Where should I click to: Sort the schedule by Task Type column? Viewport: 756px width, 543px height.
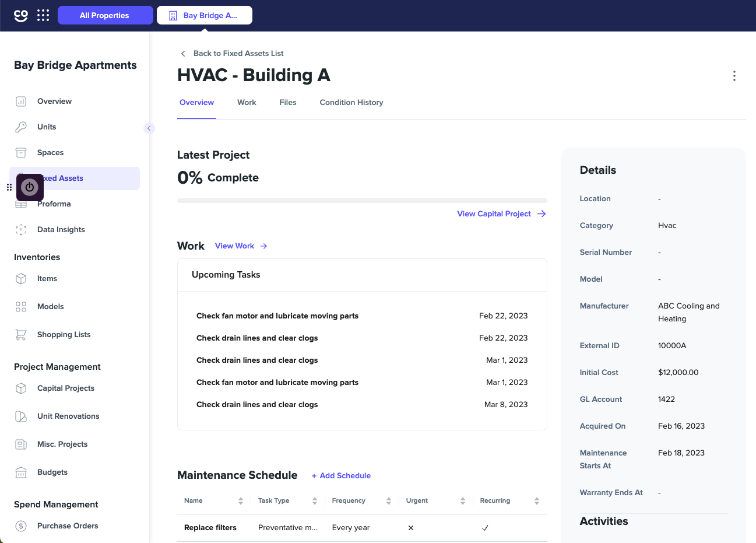click(314, 501)
